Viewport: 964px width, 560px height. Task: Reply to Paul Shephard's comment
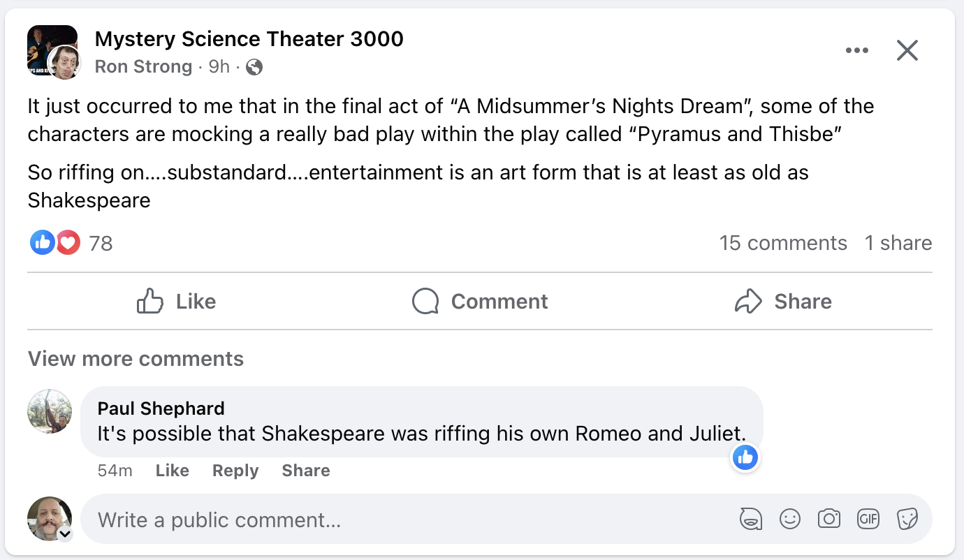pos(235,471)
